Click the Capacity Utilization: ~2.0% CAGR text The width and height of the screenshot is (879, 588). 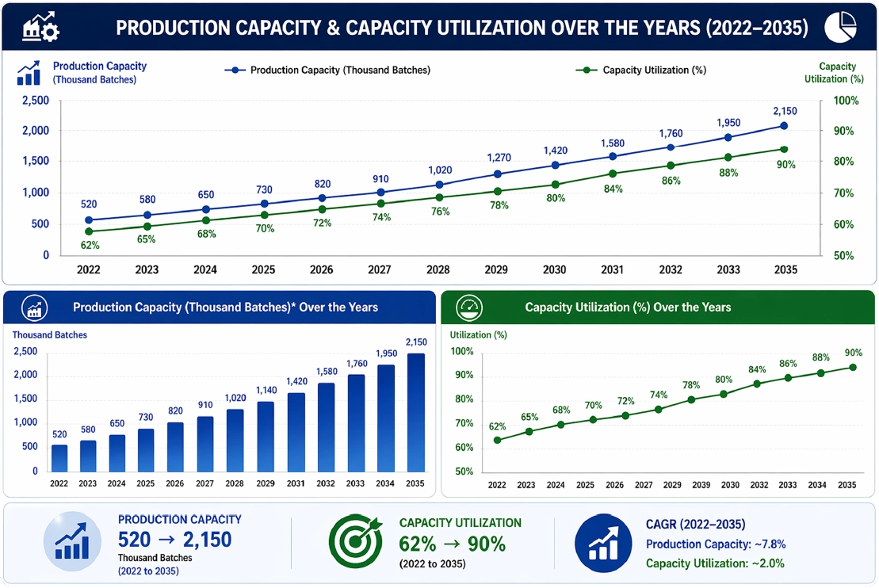point(715,563)
